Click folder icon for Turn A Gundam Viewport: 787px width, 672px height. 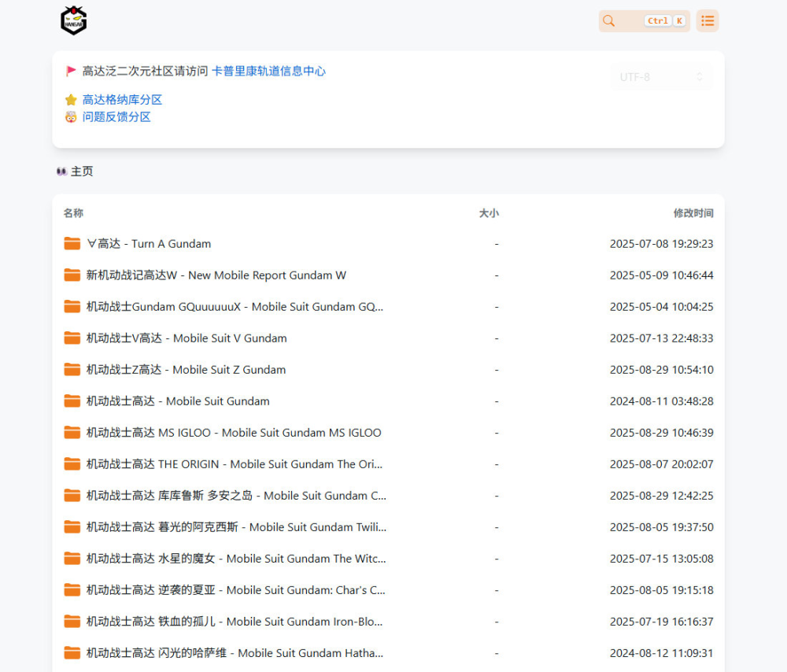(x=72, y=244)
